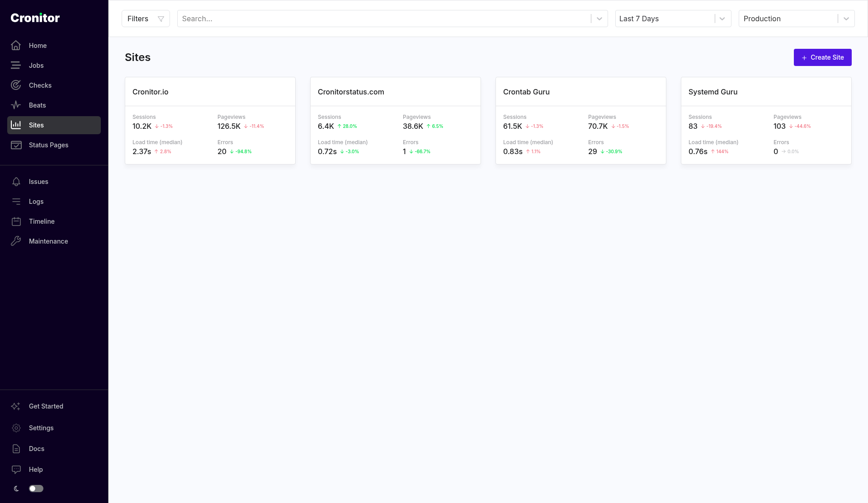Screen dimensions: 868x503
Task: Go to the Checks section
Action: coord(54,85)
